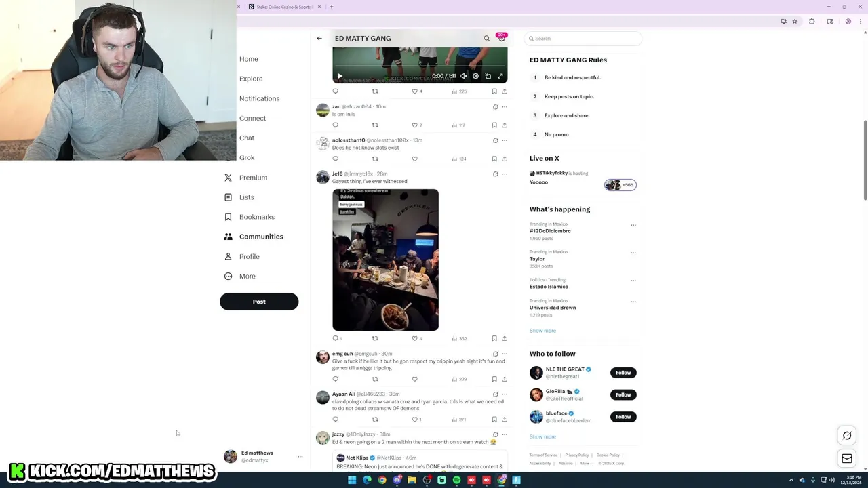
Task: Open the search icon in the community header
Action: click(x=486, y=39)
